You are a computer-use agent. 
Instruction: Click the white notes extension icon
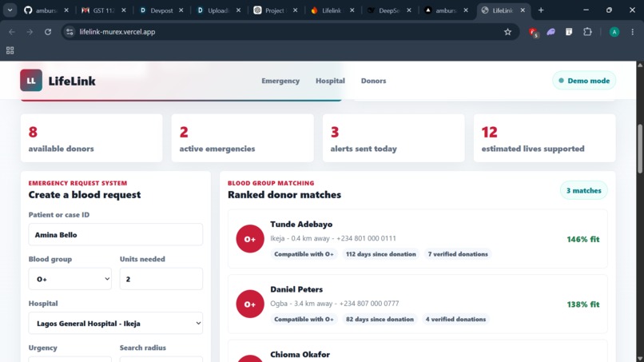tap(569, 32)
